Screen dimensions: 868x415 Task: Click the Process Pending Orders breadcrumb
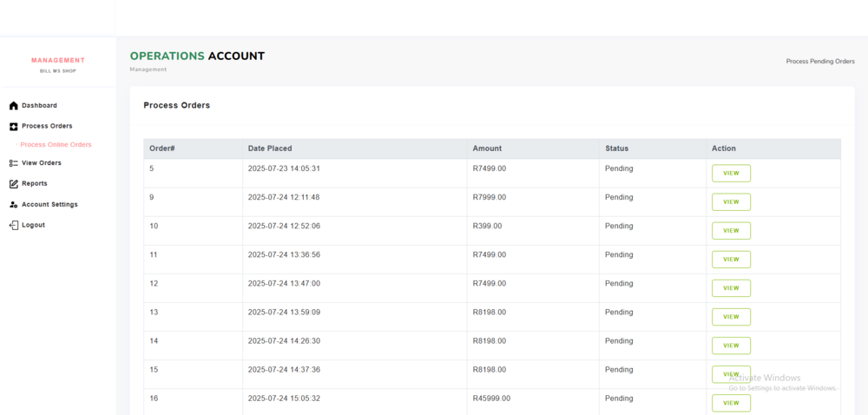pos(819,62)
